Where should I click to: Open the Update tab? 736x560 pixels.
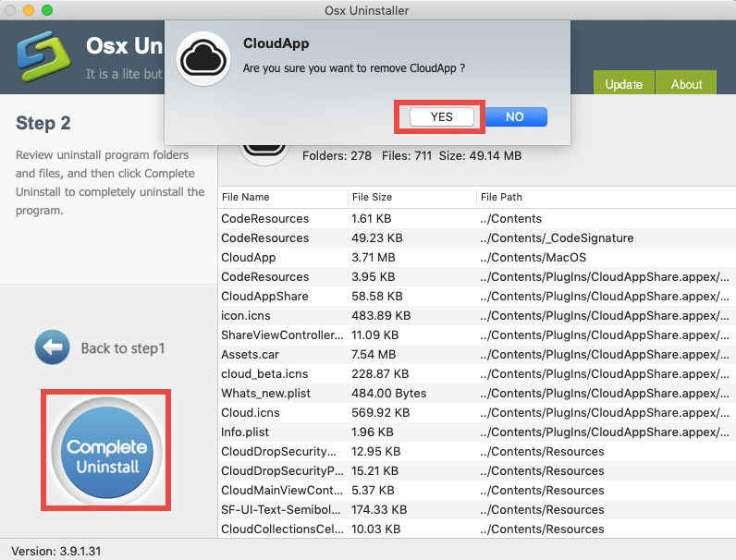(624, 83)
